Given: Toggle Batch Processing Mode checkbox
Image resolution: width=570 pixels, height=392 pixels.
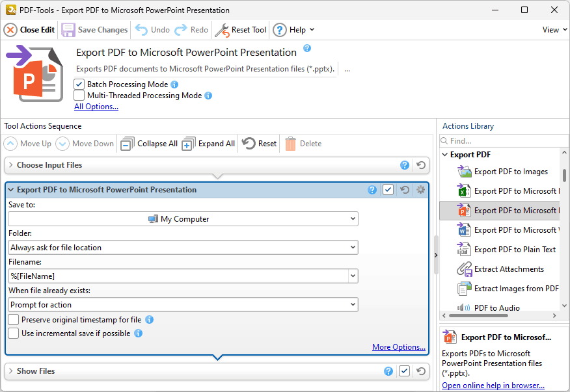Looking at the screenshot, I should [x=79, y=85].
